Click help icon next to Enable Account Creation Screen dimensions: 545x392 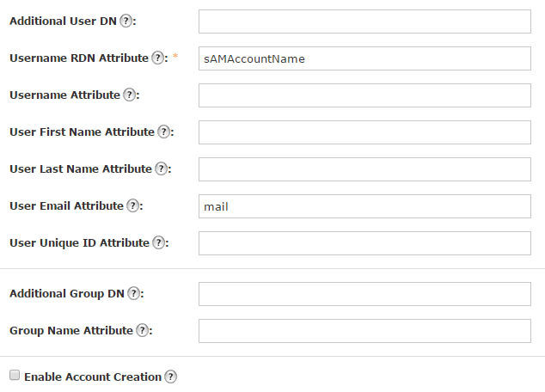tap(170, 377)
